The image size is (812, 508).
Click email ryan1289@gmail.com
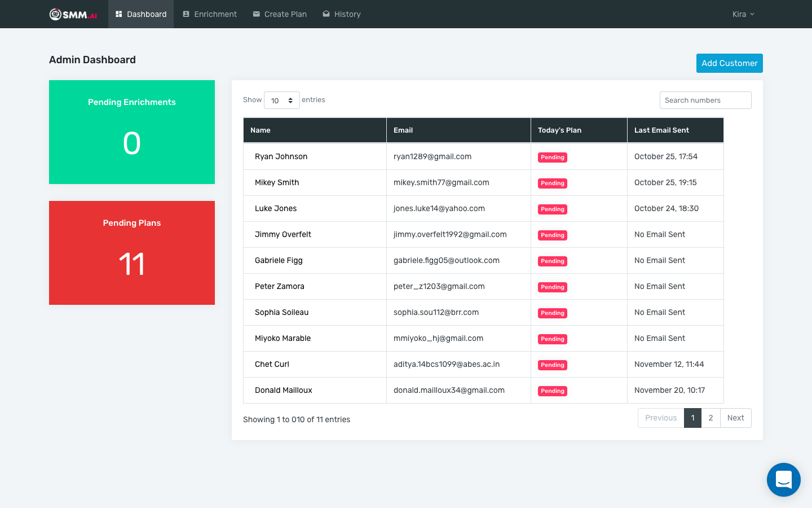[x=433, y=156]
